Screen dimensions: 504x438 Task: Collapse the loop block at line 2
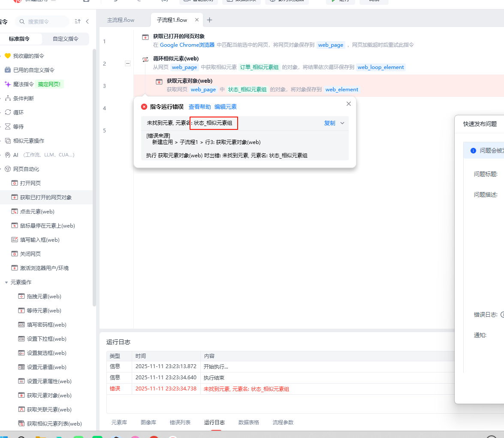pos(127,63)
